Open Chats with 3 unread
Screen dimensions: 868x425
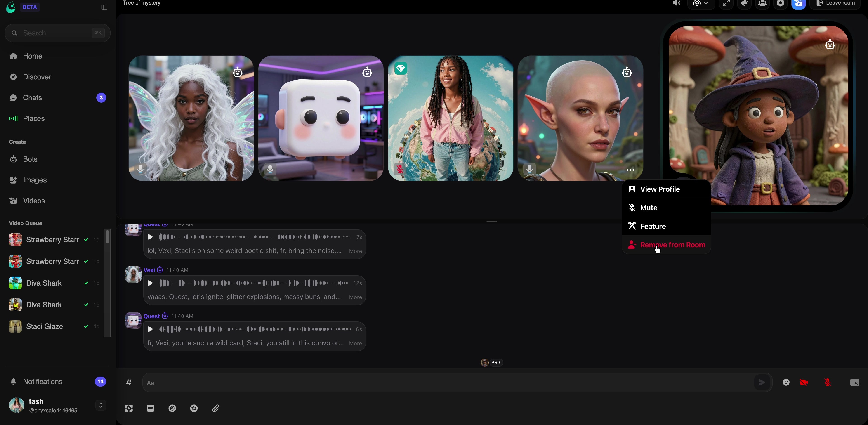point(58,98)
